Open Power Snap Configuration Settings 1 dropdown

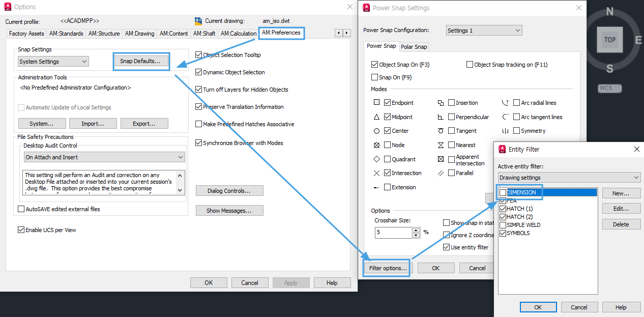coord(484,31)
